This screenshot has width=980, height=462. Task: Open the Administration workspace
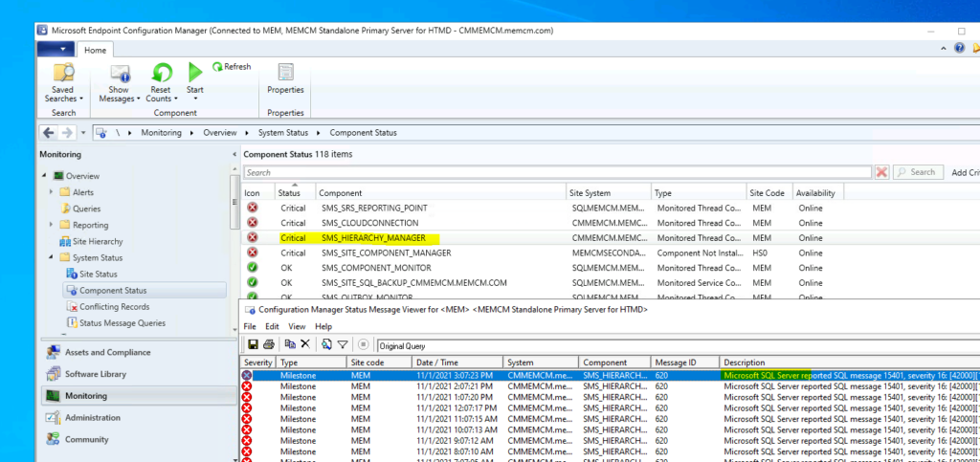[x=139, y=418]
